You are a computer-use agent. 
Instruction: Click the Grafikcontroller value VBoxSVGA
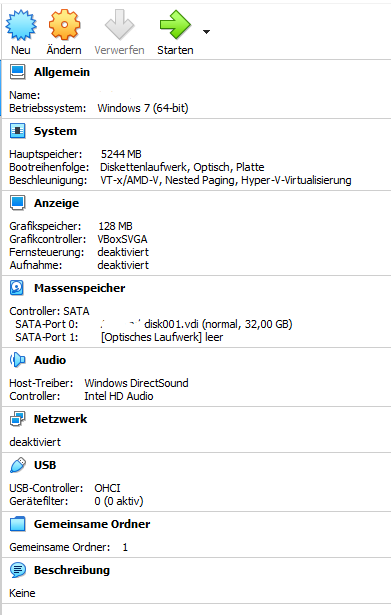click(122, 239)
